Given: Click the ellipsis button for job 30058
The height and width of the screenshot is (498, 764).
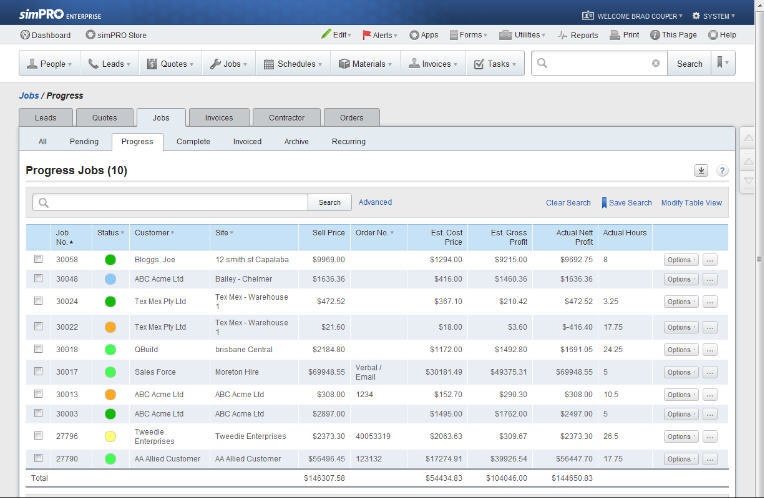Looking at the screenshot, I should [x=710, y=260].
